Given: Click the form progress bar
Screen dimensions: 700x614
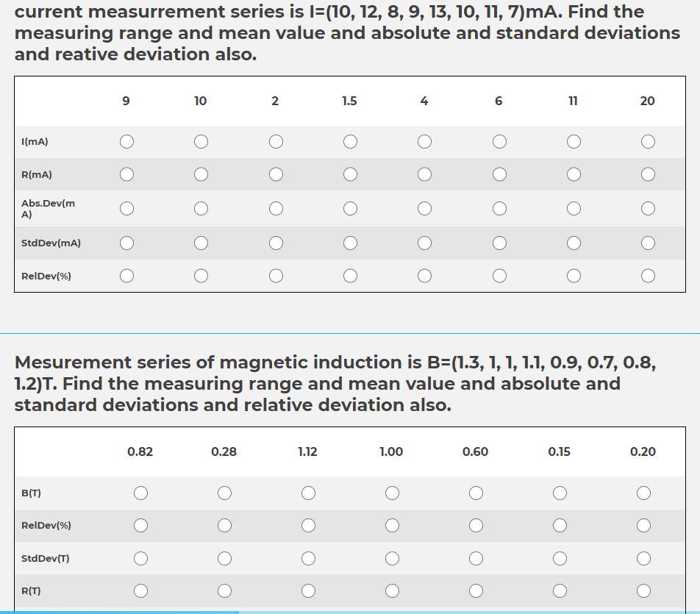Looking at the screenshot, I should (x=350, y=613).
